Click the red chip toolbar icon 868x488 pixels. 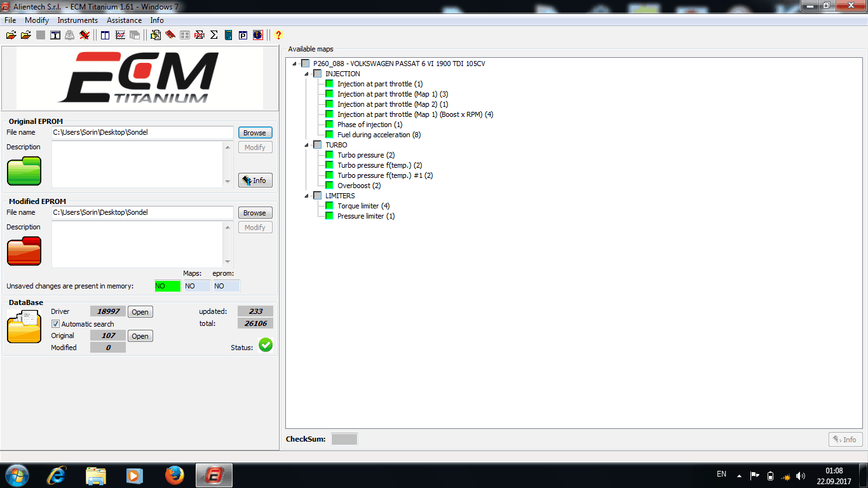coord(170,35)
